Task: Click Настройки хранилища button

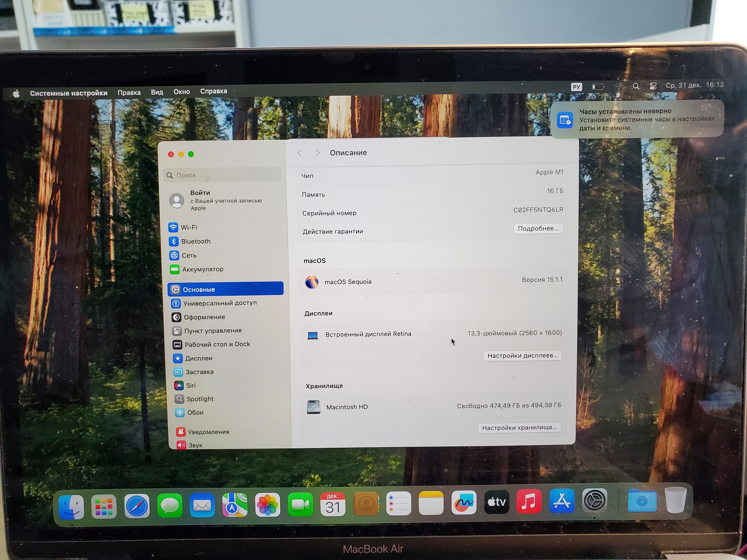Action: pyautogui.click(x=519, y=428)
